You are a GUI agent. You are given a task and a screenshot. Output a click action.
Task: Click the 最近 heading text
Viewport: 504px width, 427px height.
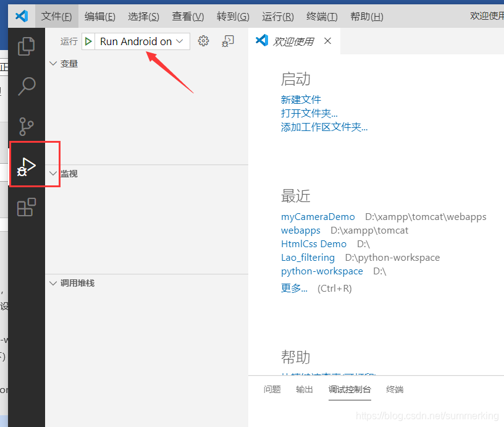click(x=295, y=196)
